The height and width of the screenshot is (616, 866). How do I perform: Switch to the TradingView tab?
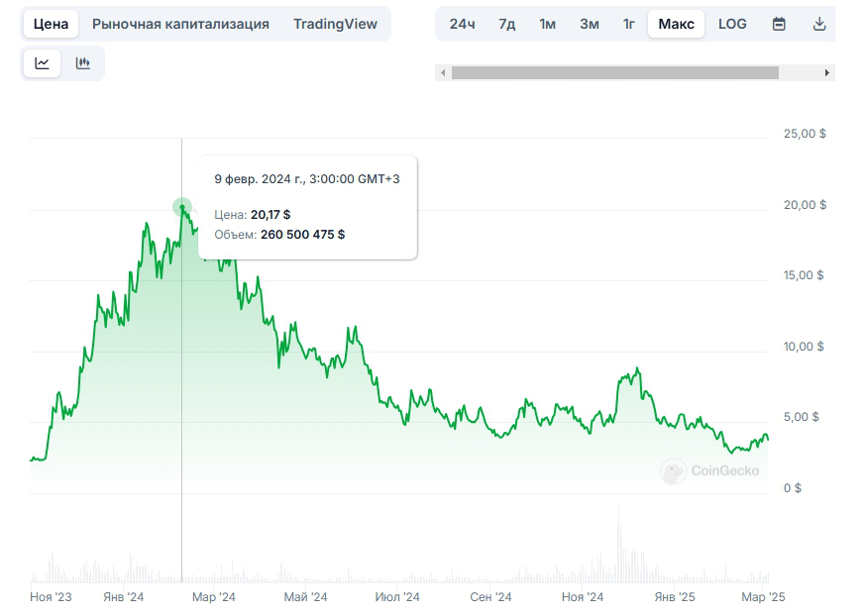335,24
